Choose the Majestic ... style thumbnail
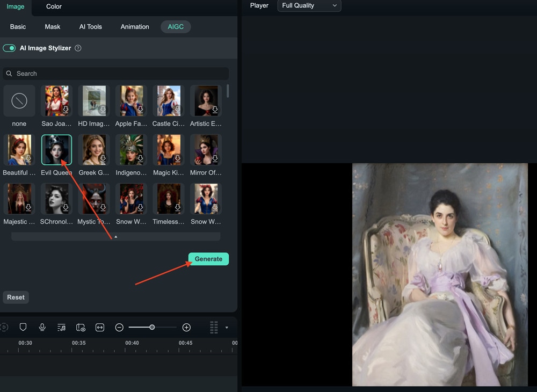 coord(19,199)
